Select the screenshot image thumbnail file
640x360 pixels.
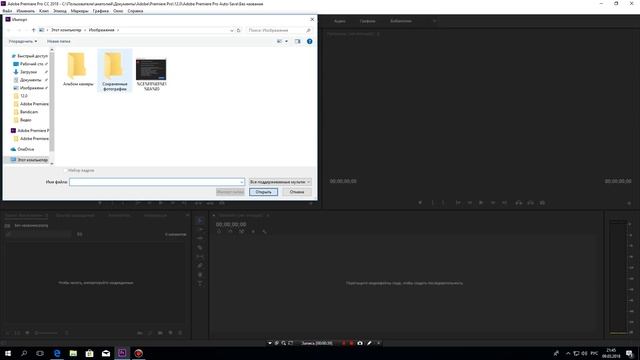[x=151, y=74]
